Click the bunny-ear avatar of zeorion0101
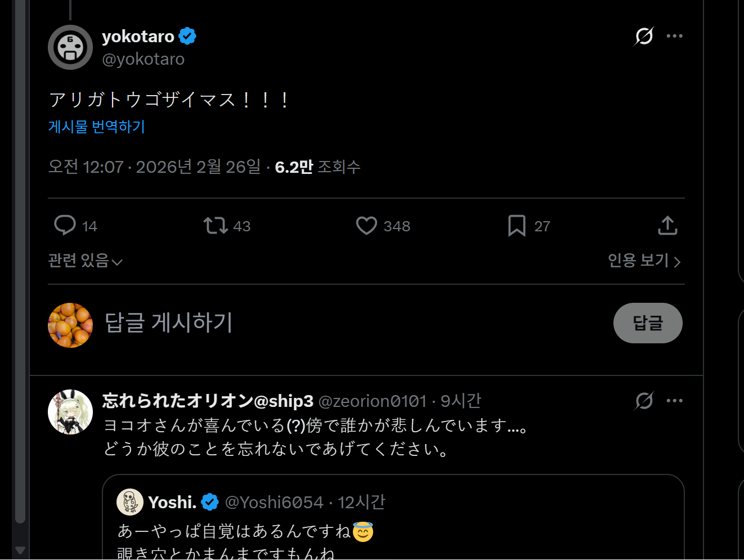The width and height of the screenshot is (744, 560). point(70,412)
